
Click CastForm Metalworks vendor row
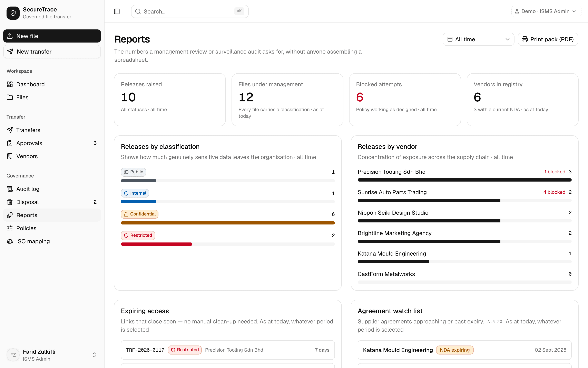coord(464,277)
